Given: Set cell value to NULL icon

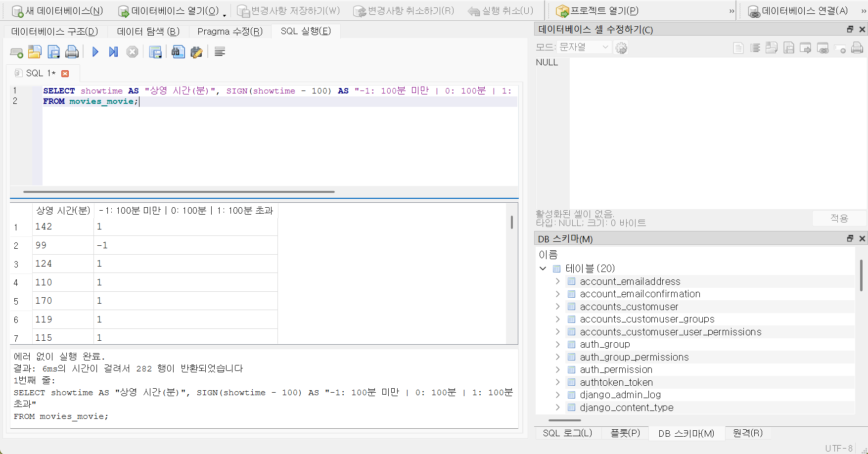Looking at the screenshot, I should [x=840, y=48].
